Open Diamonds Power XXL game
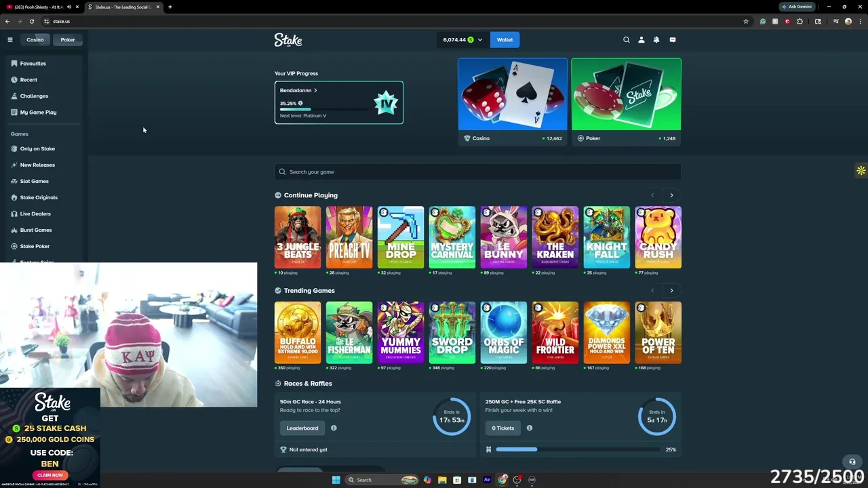The image size is (868, 488). (607, 333)
